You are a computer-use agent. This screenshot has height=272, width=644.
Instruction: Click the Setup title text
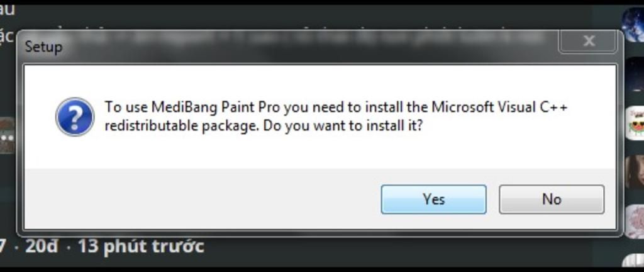coord(43,47)
